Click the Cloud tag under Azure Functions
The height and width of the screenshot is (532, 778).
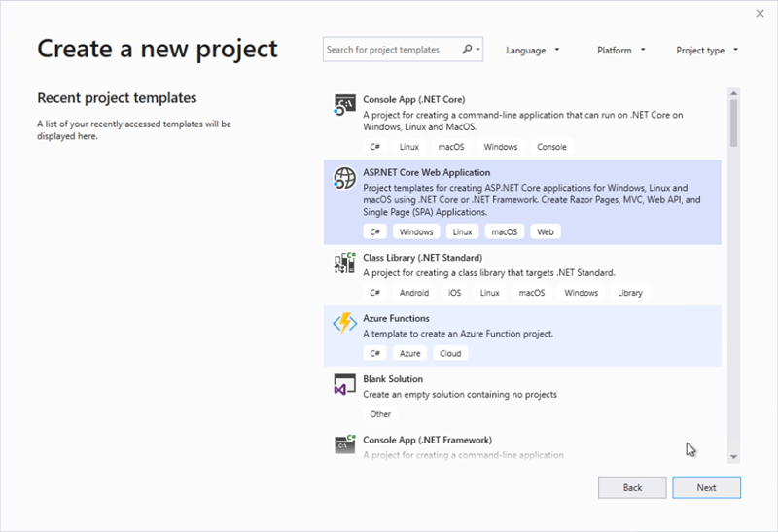point(450,353)
